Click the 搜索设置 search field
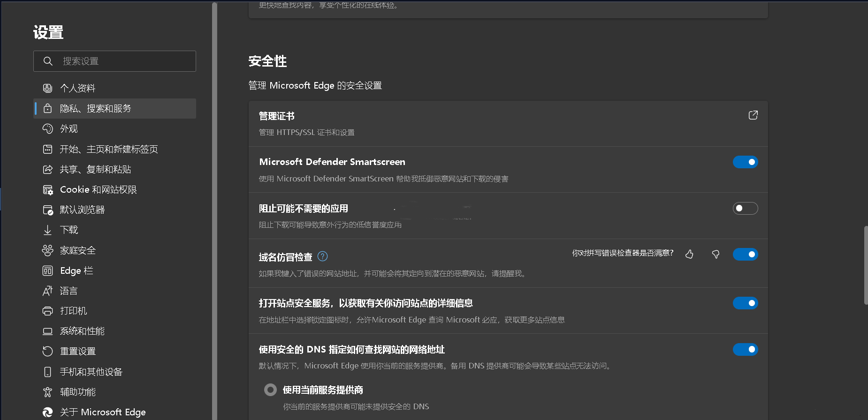 point(114,61)
